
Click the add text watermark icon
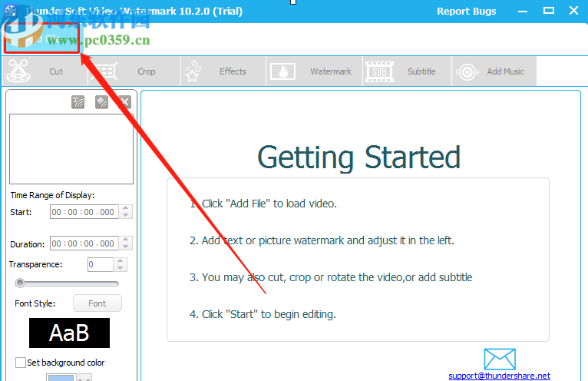(78, 102)
